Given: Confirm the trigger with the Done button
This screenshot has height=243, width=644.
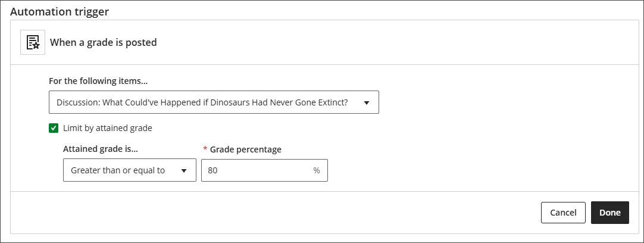Looking at the screenshot, I should [x=609, y=213].
